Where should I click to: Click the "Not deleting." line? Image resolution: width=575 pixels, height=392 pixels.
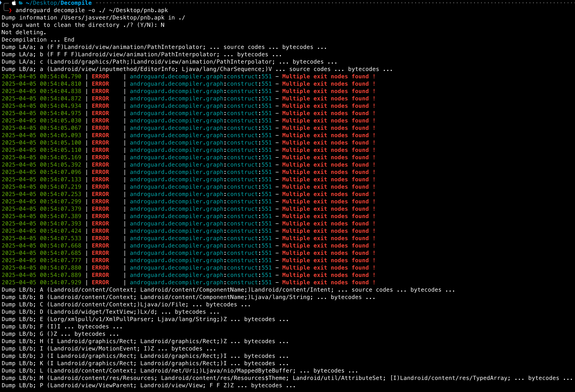(24, 32)
